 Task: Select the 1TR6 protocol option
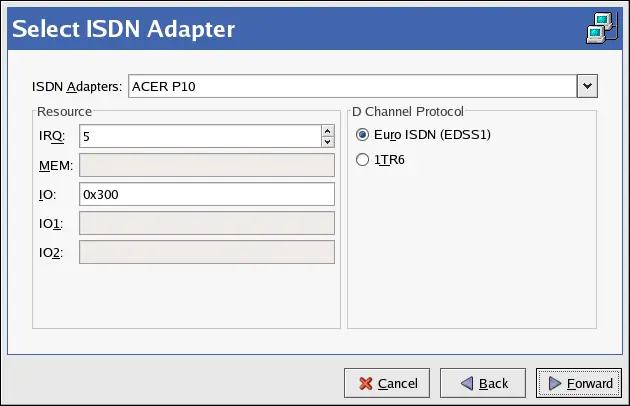[362, 159]
